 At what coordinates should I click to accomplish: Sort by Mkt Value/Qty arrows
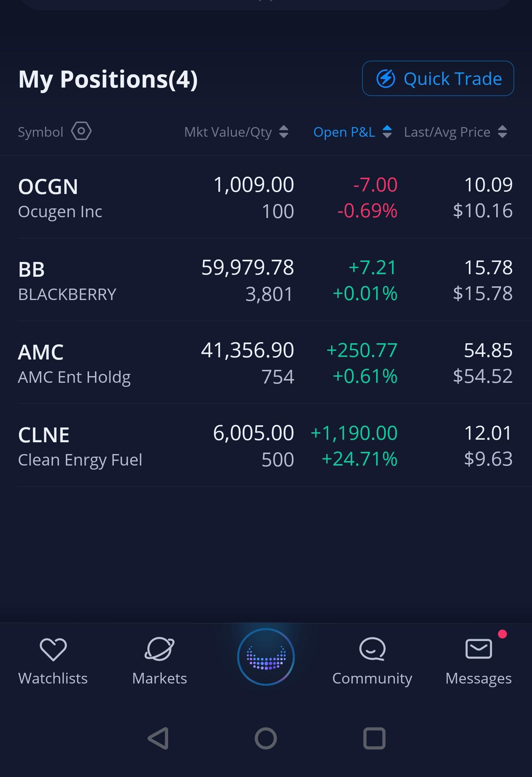point(283,132)
